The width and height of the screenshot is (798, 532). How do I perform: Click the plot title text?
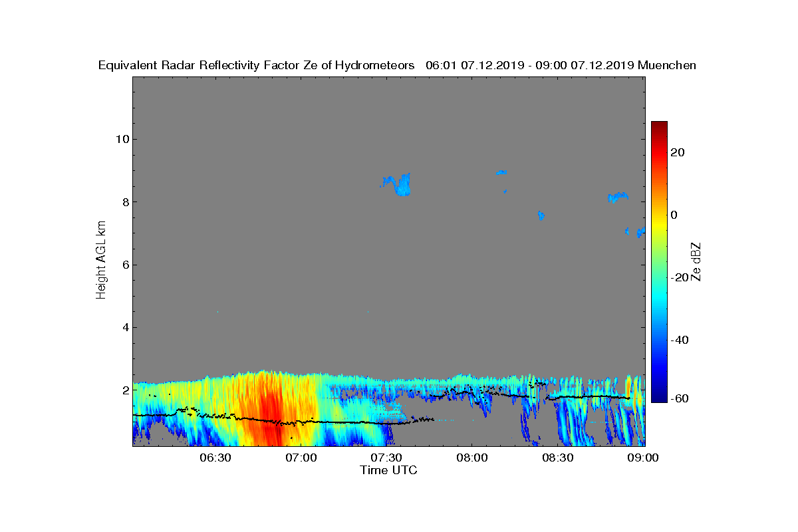click(397, 65)
